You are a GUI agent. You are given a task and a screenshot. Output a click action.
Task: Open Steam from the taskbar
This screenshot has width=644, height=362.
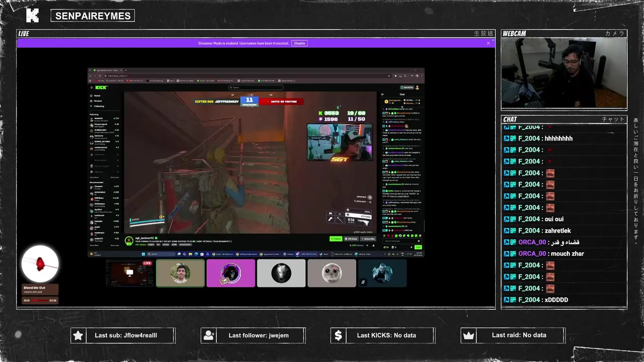pos(324,254)
